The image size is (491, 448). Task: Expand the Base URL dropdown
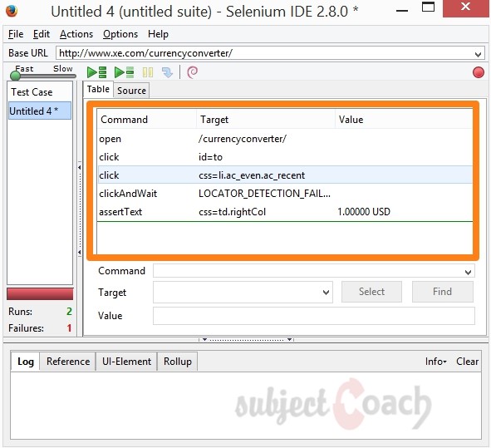(478, 54)
